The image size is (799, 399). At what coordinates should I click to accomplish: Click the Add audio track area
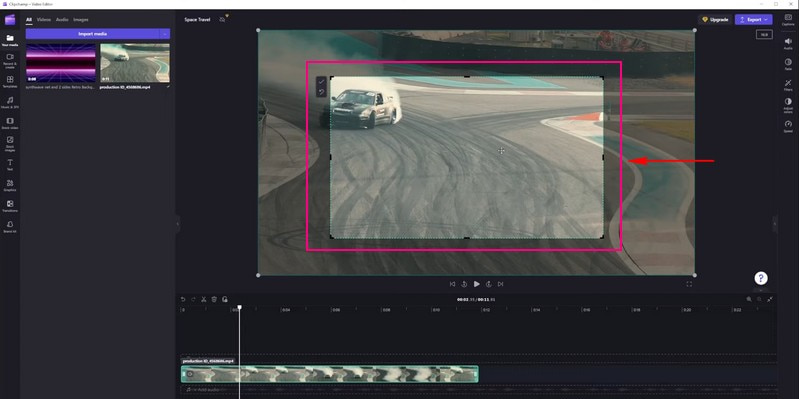tap(479, 390)
